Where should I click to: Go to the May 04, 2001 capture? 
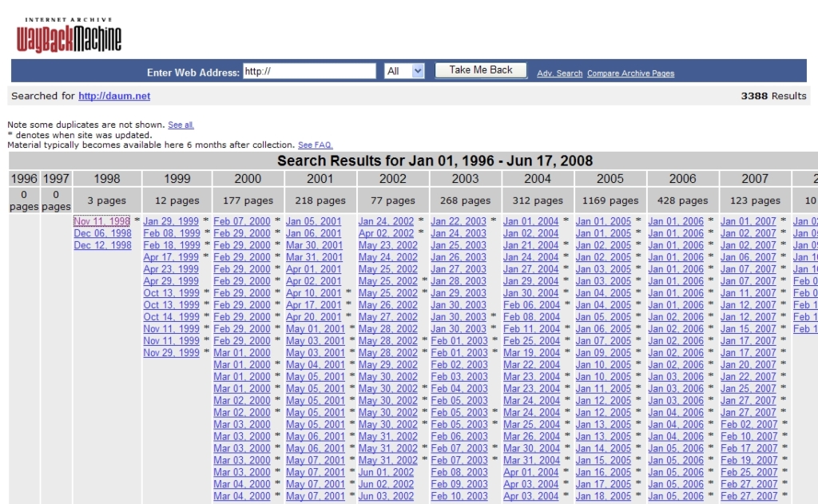(x=315, y=365)
